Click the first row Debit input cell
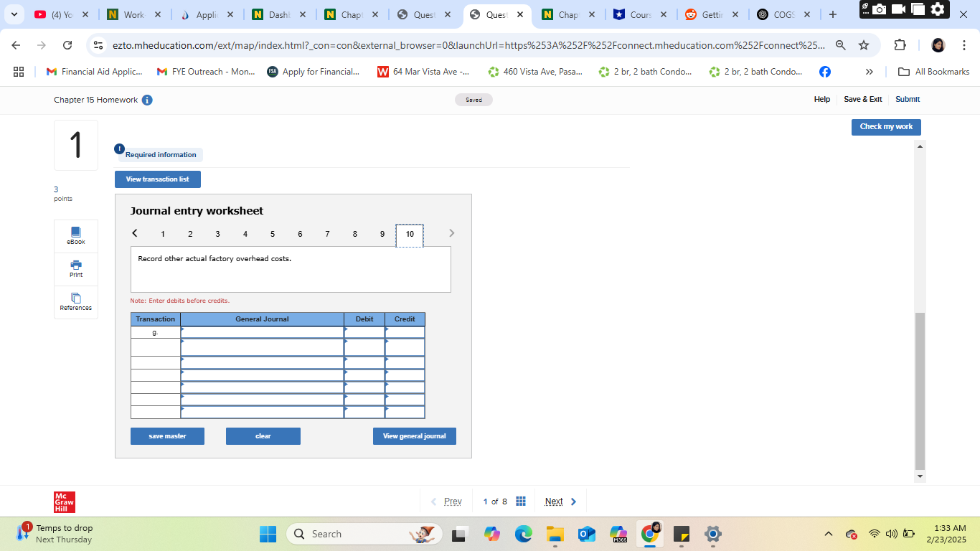Viewport: 980px width, 551px height. pyautogui.click(x=364, y=332)
